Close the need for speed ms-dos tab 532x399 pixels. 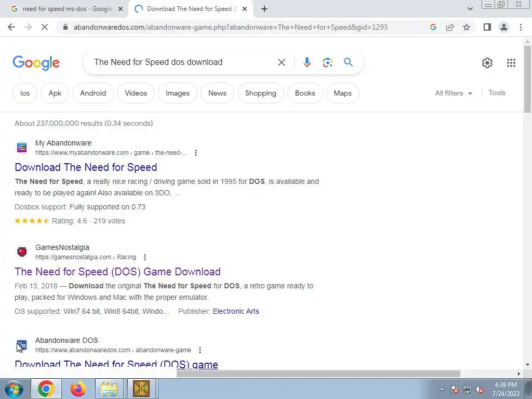(x=121, y=9)
